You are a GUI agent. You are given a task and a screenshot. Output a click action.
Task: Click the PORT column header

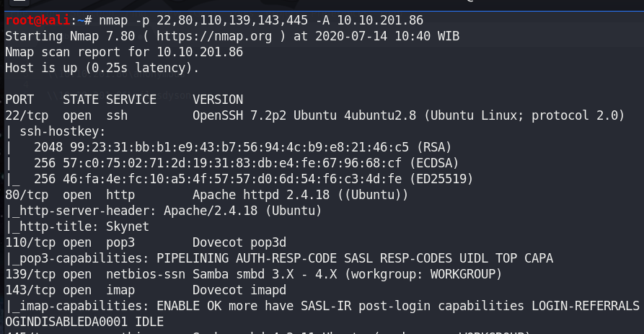tap(19, 100)
